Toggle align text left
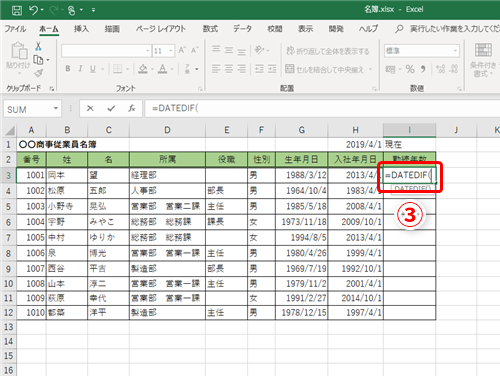This screenshot has width=500, height=376. (x=216, y=69)
